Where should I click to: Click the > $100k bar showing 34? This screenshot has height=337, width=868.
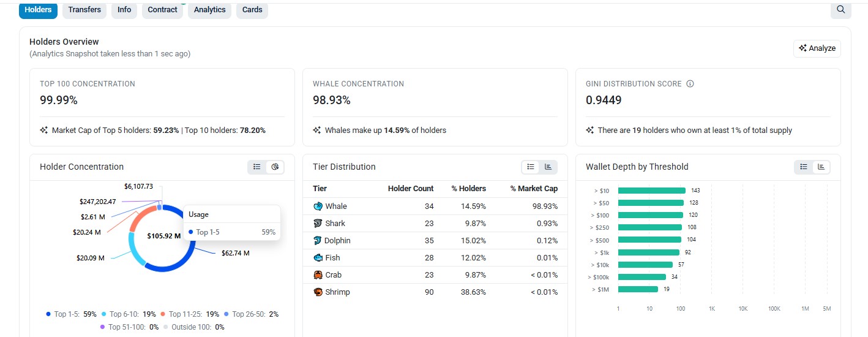pos(642,277)
